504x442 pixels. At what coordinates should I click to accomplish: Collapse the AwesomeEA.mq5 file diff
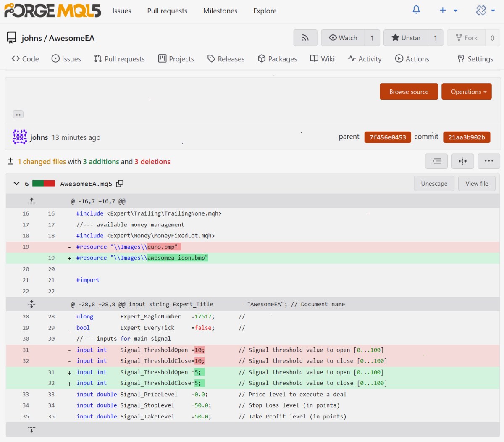(x=17, y=184)
